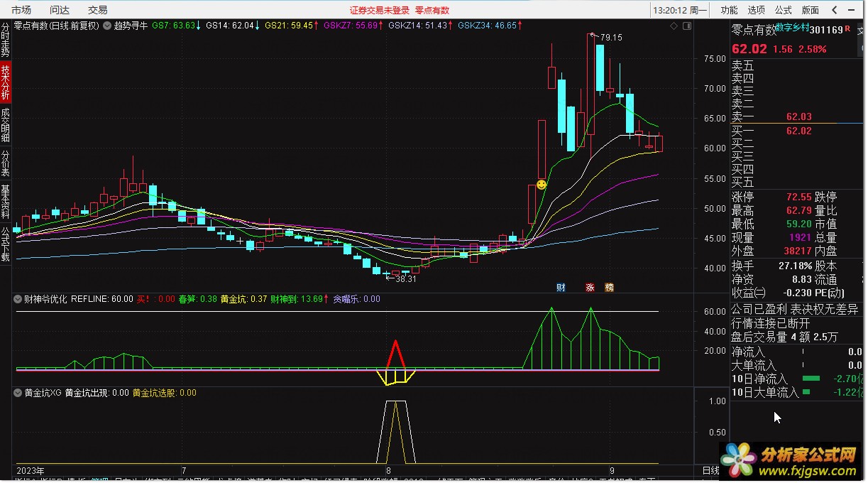Click the R margin trading badge

(x=848, y=29)
